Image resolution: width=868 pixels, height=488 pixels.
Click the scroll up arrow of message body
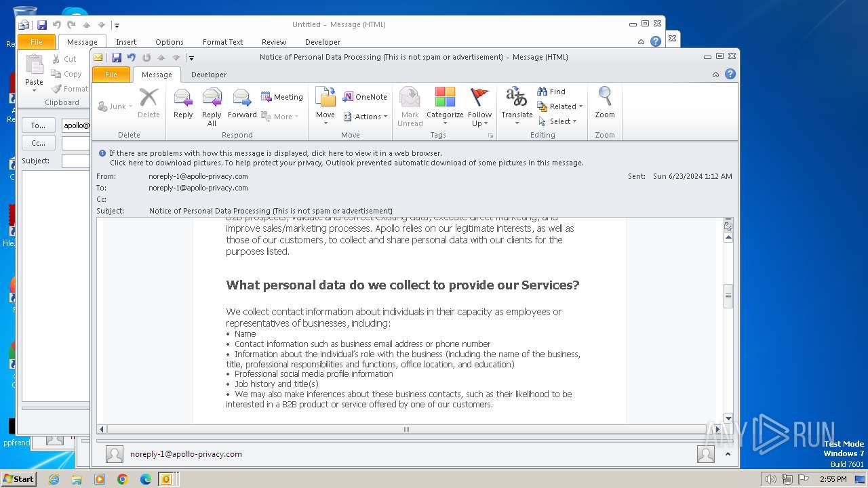[728, 238]
